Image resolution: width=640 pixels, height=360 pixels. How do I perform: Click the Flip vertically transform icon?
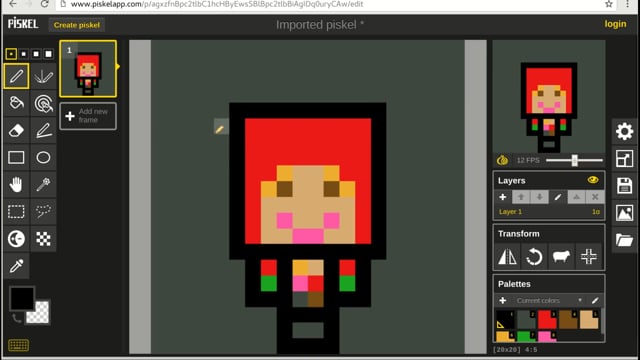click(x=507, y=257)
